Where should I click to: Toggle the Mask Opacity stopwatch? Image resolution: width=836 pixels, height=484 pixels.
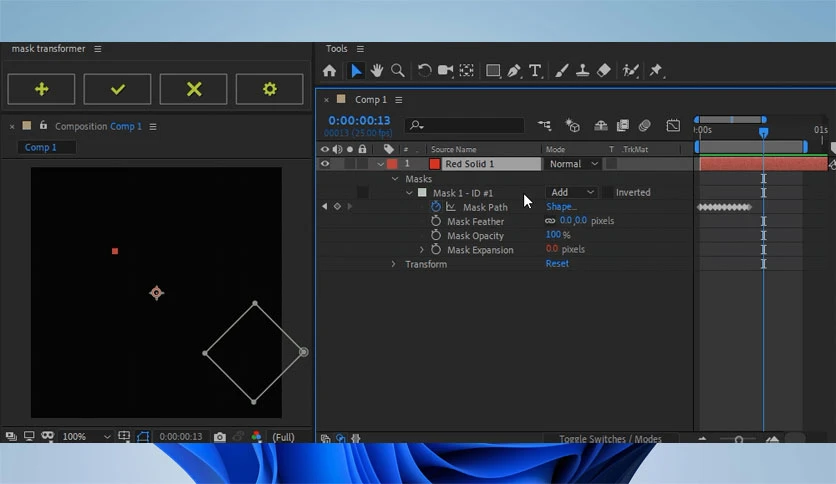pyautogui.click(x=436, y=236)
